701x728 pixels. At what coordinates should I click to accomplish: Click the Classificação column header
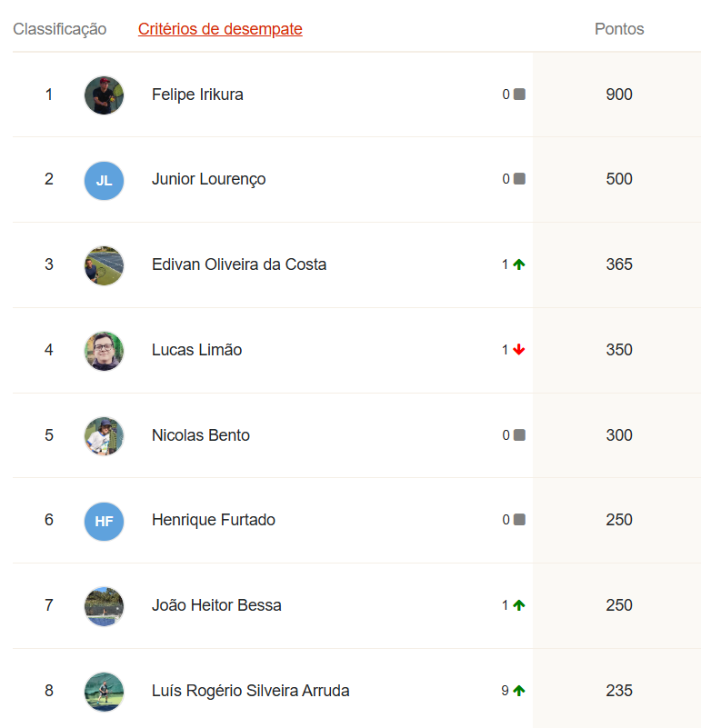click(60, 29)
